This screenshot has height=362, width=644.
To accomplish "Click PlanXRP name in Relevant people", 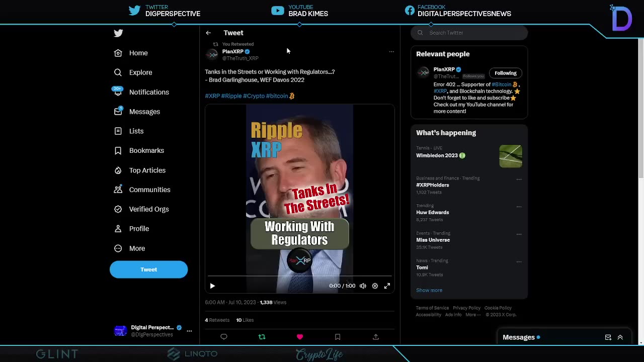I will (x=444, y=69).
